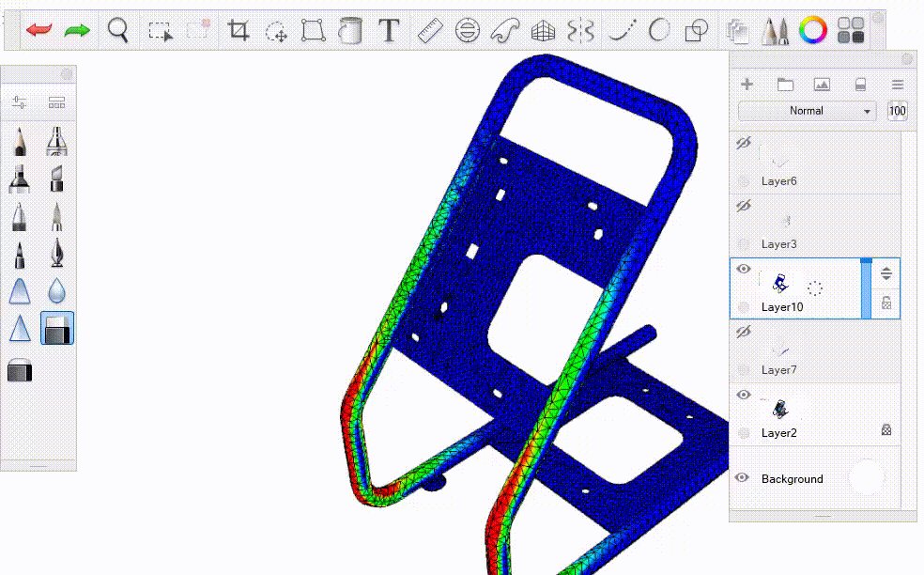The width and height of the screenshot is (924, 575).
Task: Toggle the Symmetry tool
Action: coord(580,30)
